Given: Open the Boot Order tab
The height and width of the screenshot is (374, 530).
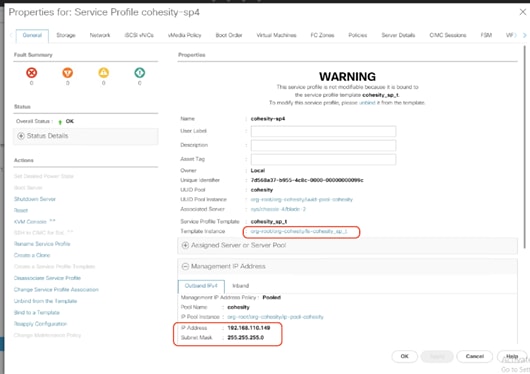Looking at the screenshot, I should pos(229,35).
